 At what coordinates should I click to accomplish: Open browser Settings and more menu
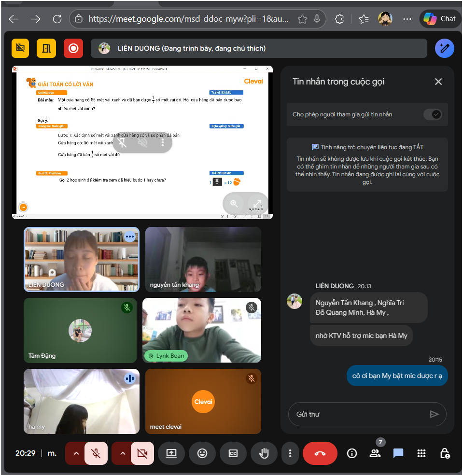click(x=407, y=19)
